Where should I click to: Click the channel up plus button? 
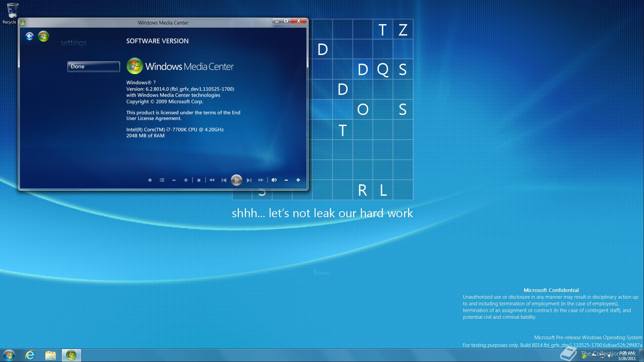[186, 180]
